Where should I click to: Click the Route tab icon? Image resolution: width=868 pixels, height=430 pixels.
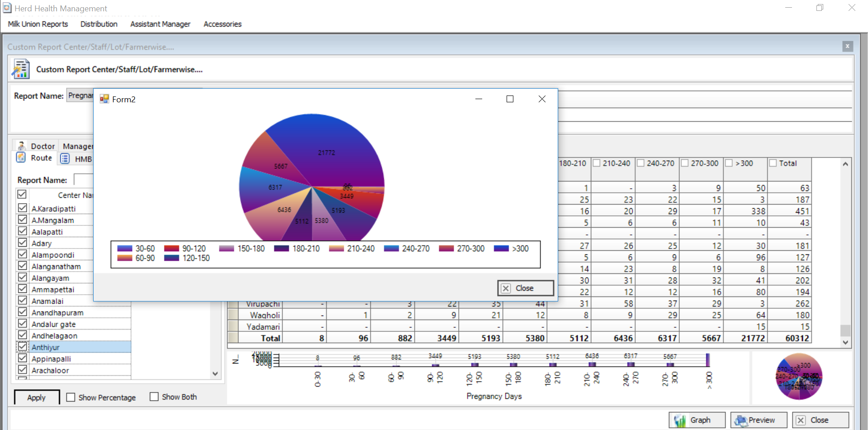(21, 158)
